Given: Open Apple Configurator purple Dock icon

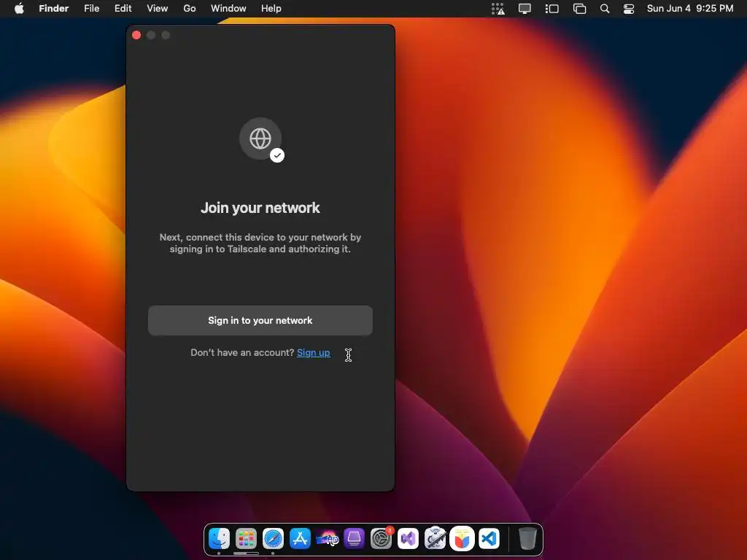Looking at the screenshot, I should tap(354, 539).
